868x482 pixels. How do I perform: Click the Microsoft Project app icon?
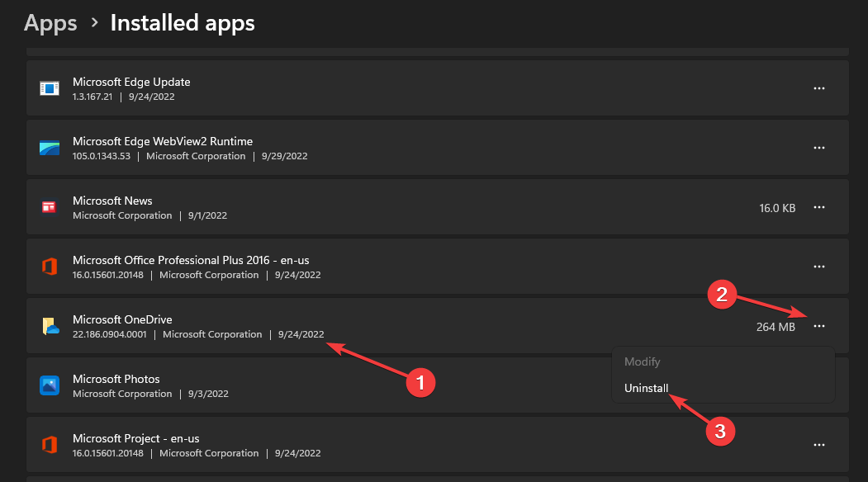(x=50, y=444)
